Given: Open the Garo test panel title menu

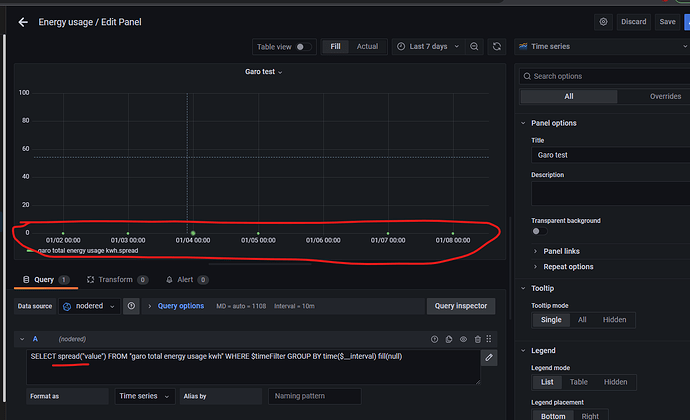Looking at the screenshot, I should point(263,72).
